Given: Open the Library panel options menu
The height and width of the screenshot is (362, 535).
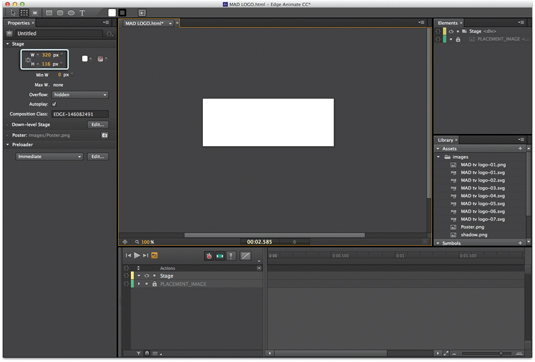Looking at the screenshot, I should click(x=521, y=140).
